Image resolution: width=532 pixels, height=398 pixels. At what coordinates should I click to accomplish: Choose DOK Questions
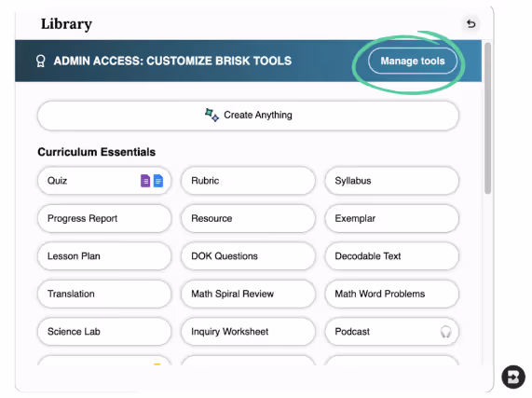248,255
